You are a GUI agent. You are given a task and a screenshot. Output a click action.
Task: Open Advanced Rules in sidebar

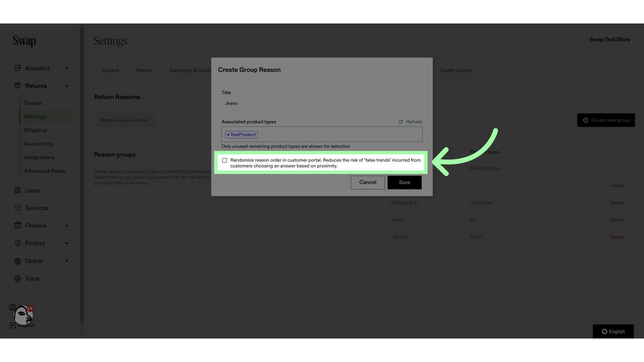pyautogui.click(x=45, y=171)
